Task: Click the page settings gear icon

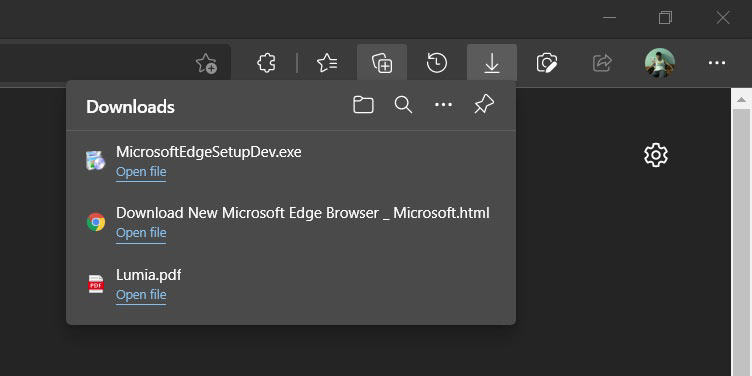Action: click(x=656, y=155)
